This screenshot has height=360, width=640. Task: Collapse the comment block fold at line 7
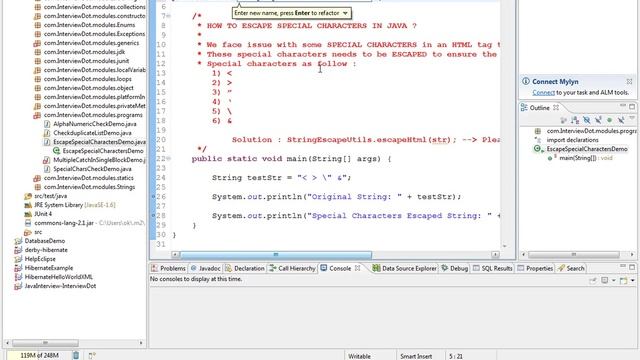coord(169,16)
